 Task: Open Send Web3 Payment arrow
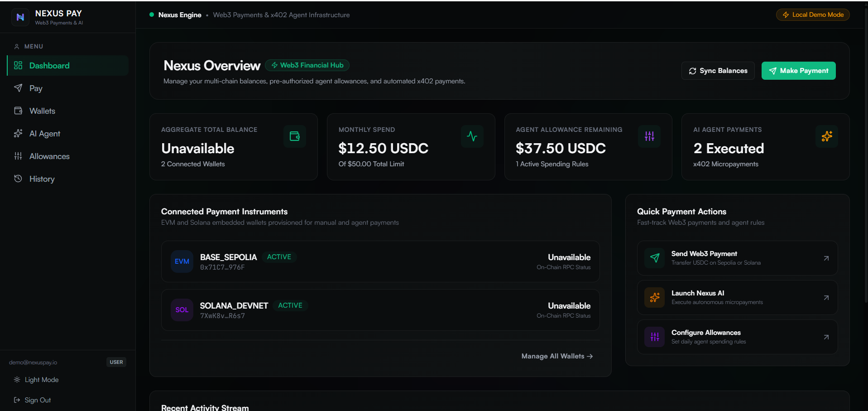[x=826, y=258]
